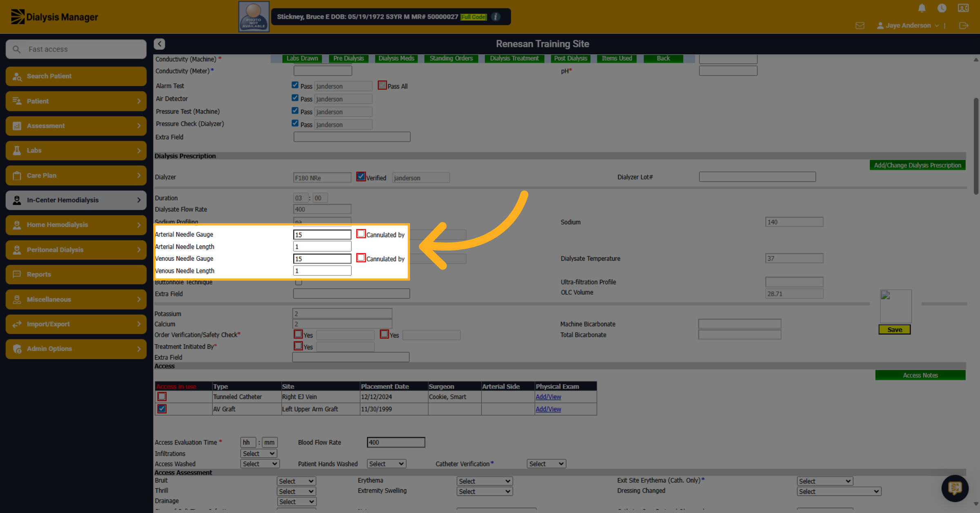
Task: Click Add/View link for AV Graft
Action: (x=548, y=409)
